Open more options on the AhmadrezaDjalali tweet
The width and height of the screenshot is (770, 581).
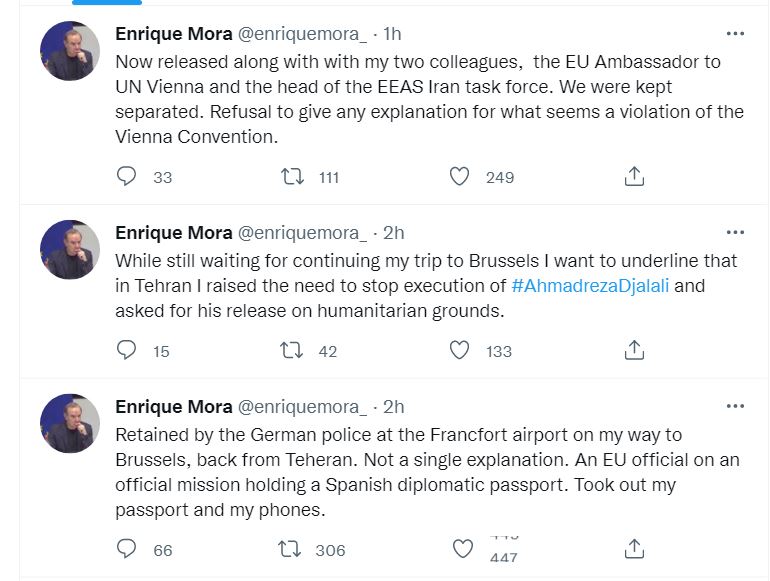(735, 233)
